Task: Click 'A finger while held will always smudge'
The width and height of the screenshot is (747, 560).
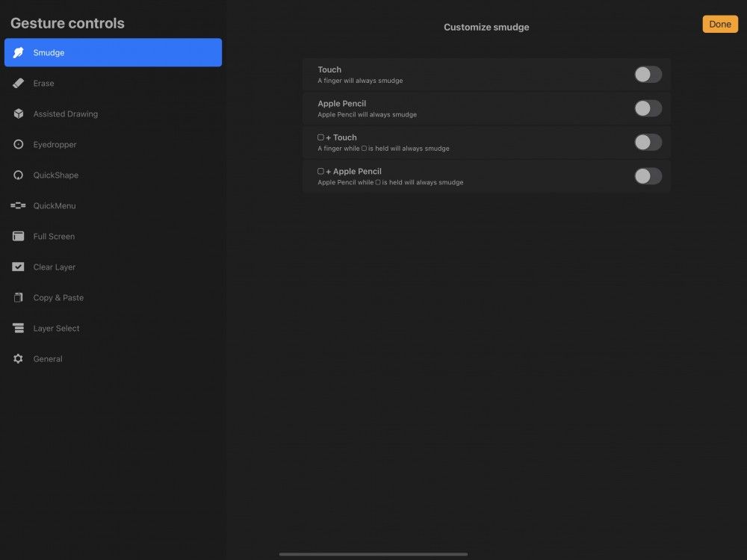Action: pos(383,149)
